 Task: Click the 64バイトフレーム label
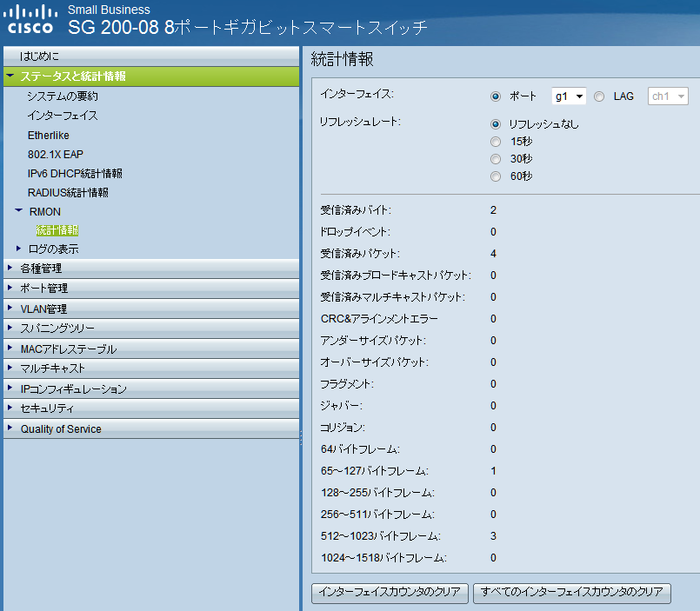point(360,449)
